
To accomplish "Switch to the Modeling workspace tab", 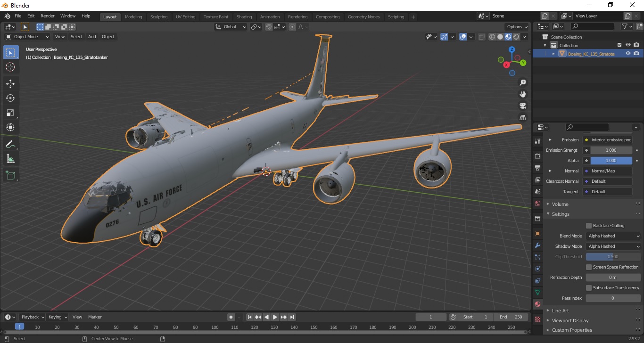I will [x=133, y=16].
